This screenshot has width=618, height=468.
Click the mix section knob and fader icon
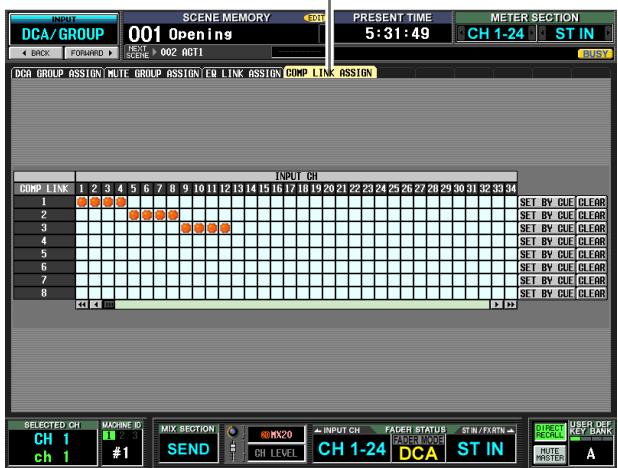tap(233, 443)
